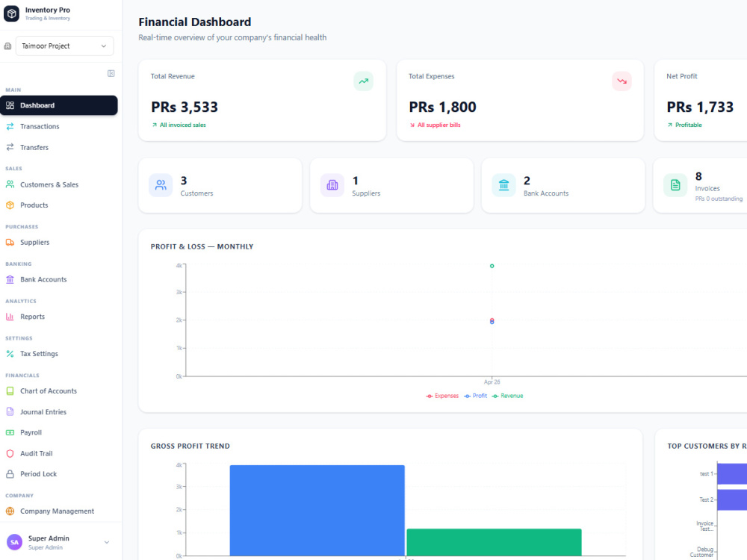Open Chart of Accounts
The height and width of the screenshot is (560, 747).
point(59,391)
